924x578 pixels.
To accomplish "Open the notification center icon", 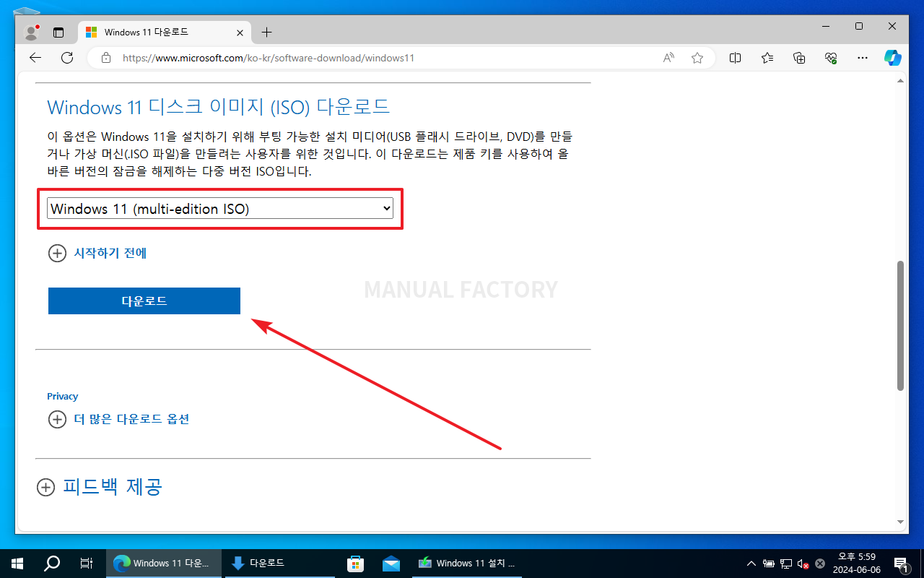I will (901, 564).
